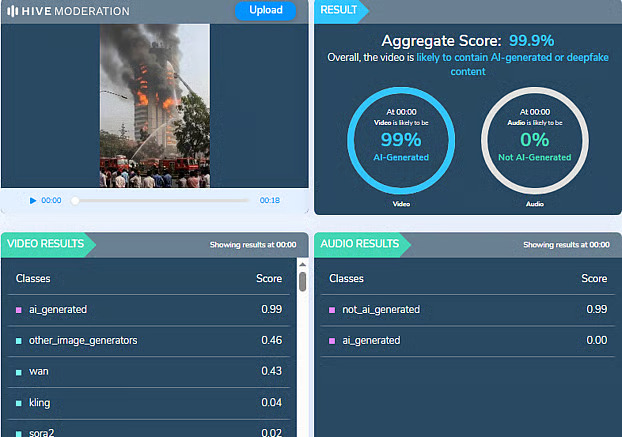Click the video results scrollbar thumb
622x437 pixels.
pyautogui.click(x=302, y=281)
